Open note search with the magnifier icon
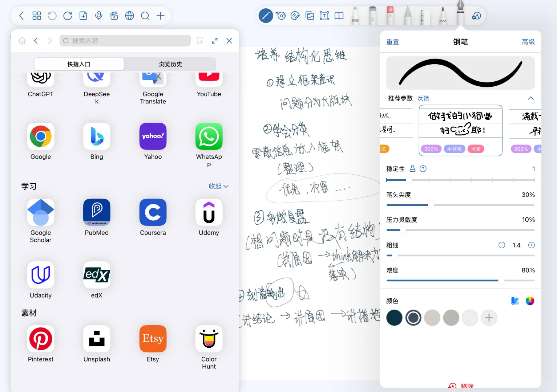The height and width of the screenshot is (392, 557). (x=145, y=16)
